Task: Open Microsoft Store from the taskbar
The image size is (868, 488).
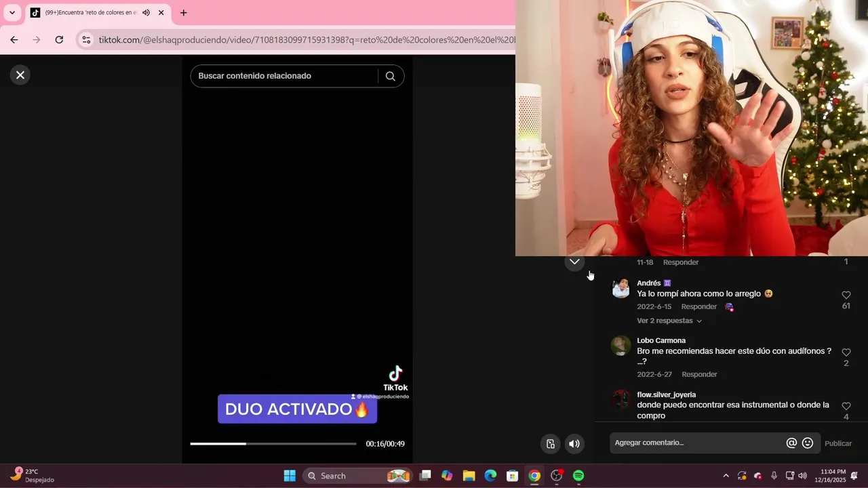Action: [x=513, y=476]
